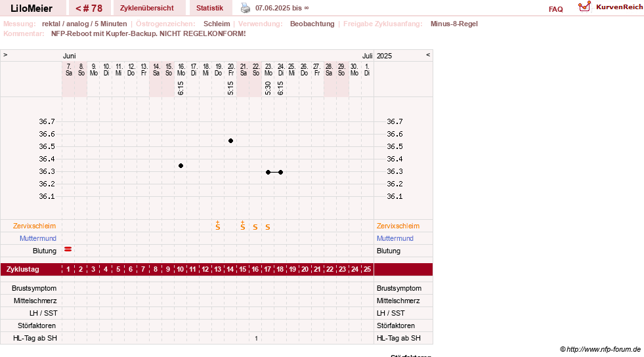Click the date range '07.06.2025 bis ∞'
Image resolution: width=644 pixels, height=357 pixels.
tap(282, 9)
